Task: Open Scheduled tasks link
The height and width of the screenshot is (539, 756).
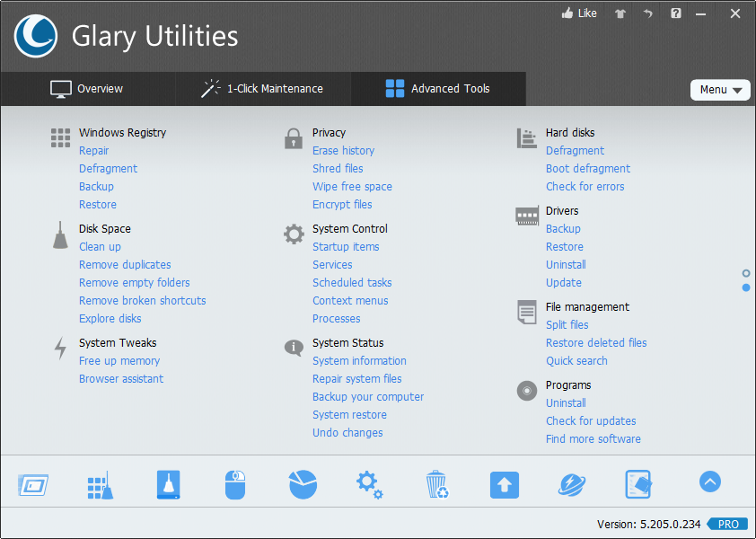Action: 352,283
